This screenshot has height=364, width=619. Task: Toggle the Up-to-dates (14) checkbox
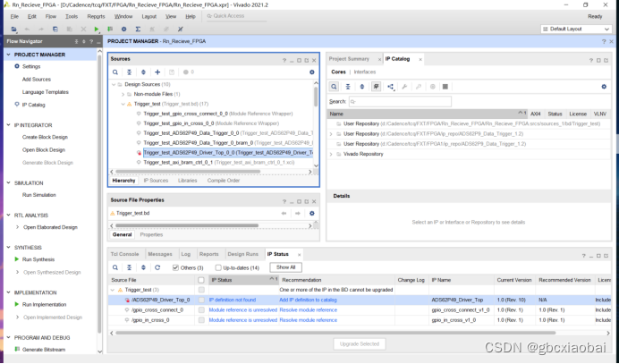click(x=218, y=267)
